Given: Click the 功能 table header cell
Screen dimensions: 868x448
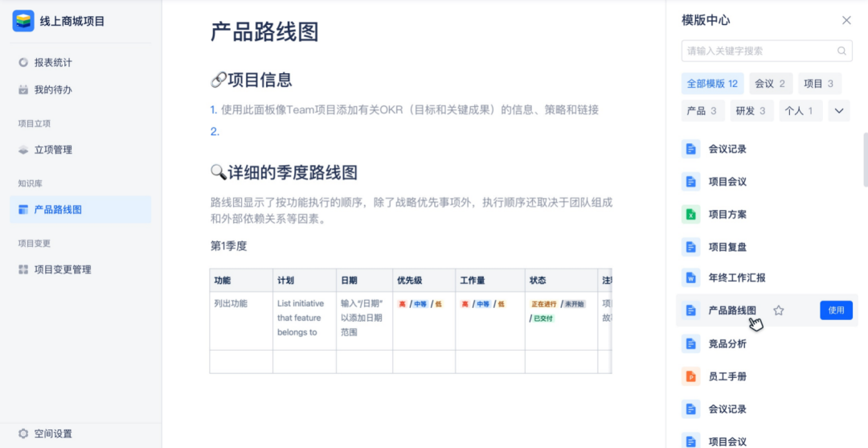Looking at the screenshot, I should click(x=241, y=280).
